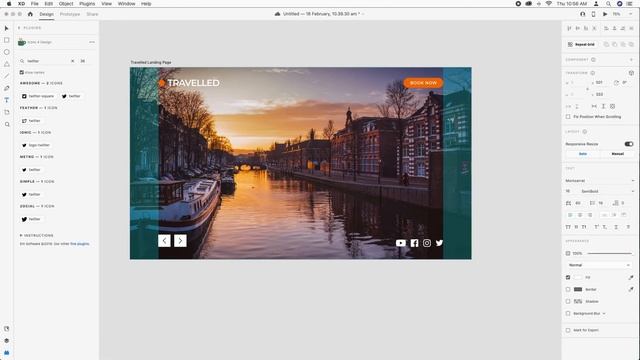Toggle the Show names checkbox
640x360 pixels.
pos(22,72)
